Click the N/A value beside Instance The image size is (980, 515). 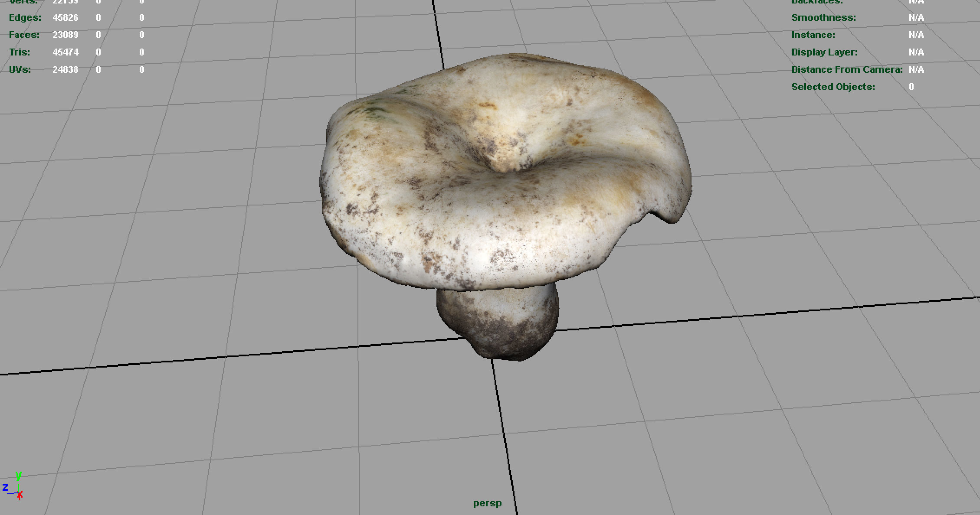coord(916,35)
